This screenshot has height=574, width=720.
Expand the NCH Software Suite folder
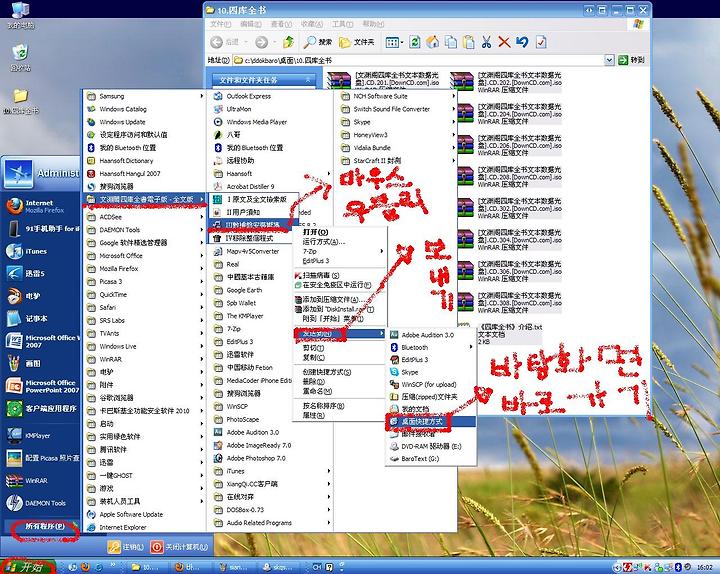[x=397, y=96]
